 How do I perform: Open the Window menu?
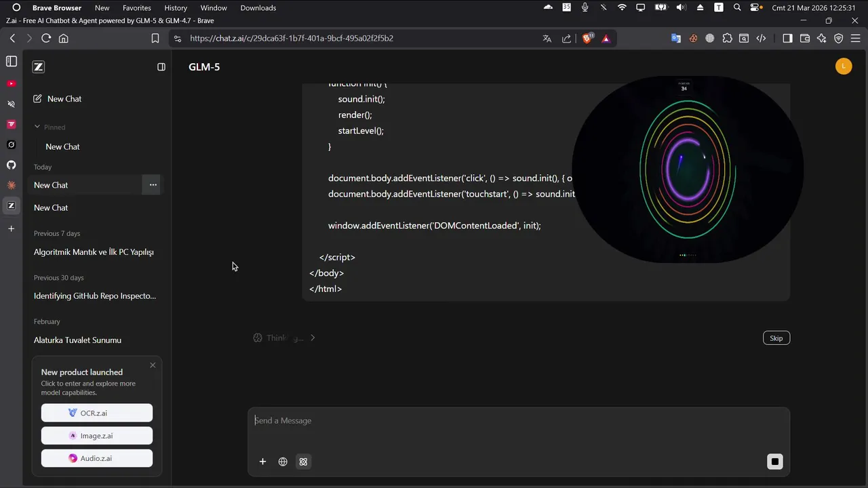tap(214, 8)
